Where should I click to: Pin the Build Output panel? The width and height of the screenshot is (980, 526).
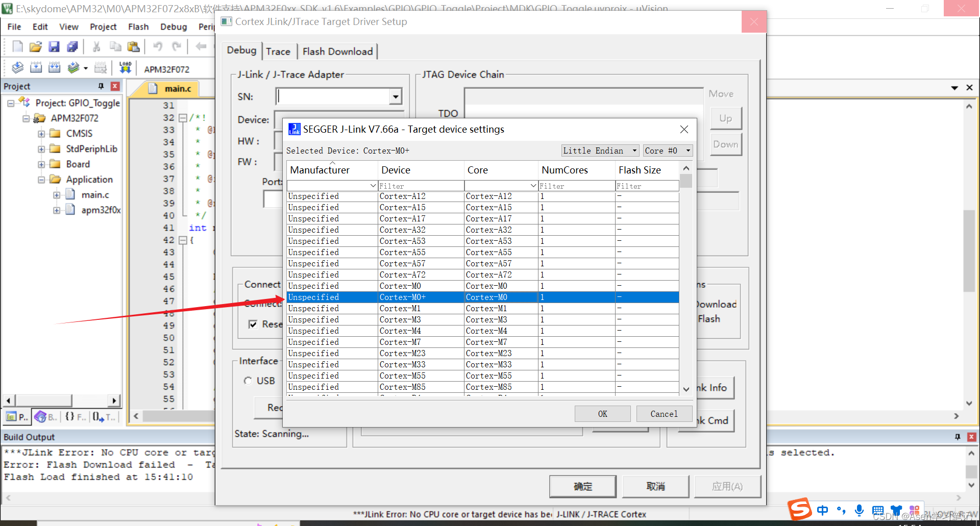(x=957, y=437)
